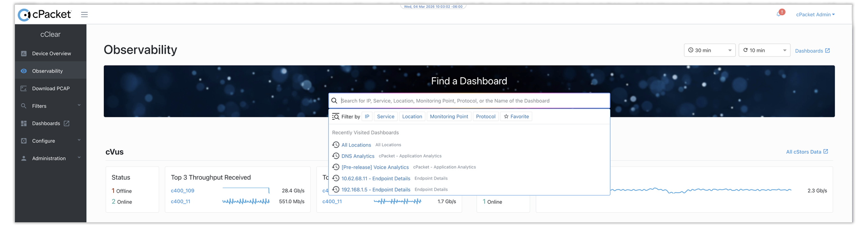The image size is (868, 226).
Task: Click the Device Overview chart icon
Action: point(24,54)
